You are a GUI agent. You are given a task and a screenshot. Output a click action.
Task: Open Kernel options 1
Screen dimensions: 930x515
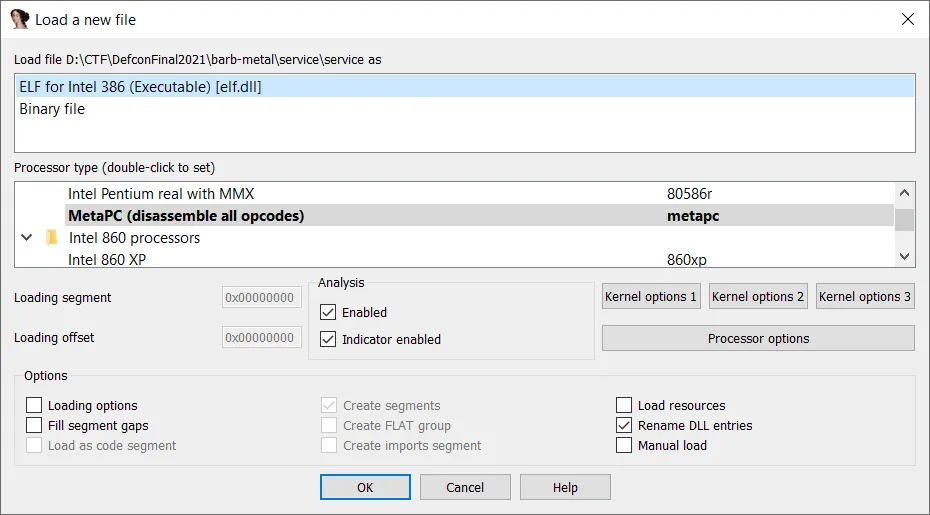[x=651, y=297]
